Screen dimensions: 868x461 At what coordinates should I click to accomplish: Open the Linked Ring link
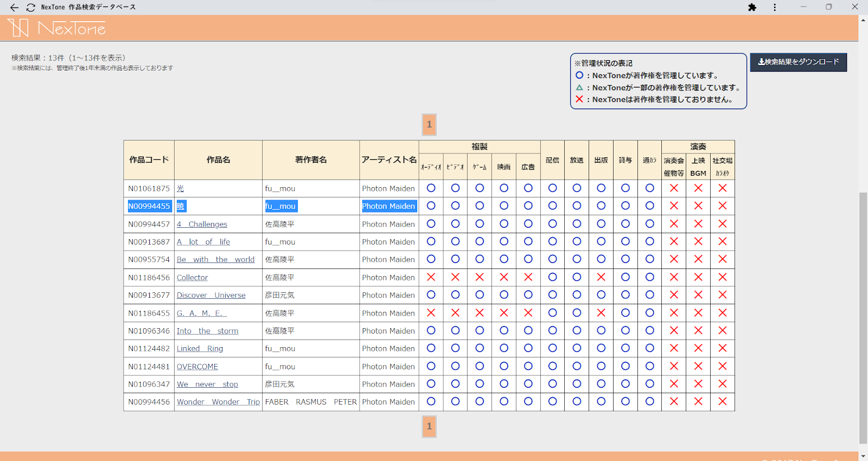pyautogui.click(x=200, y=348)
